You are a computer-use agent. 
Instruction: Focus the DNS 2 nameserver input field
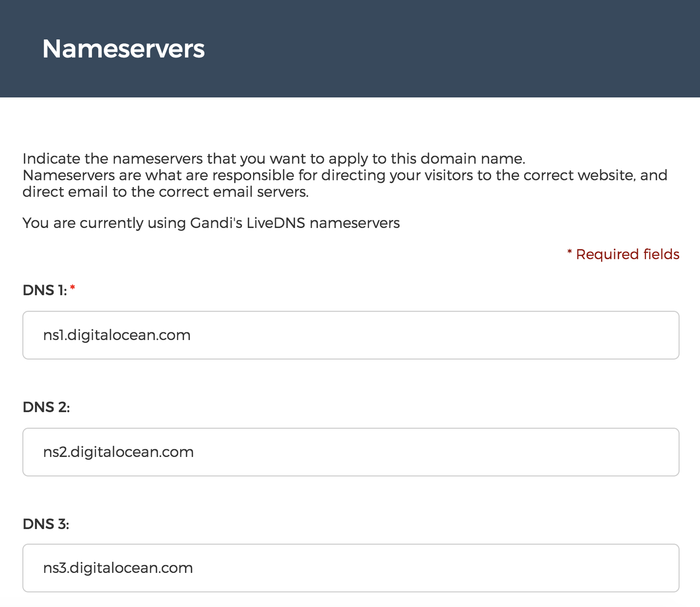pos(351,452)
